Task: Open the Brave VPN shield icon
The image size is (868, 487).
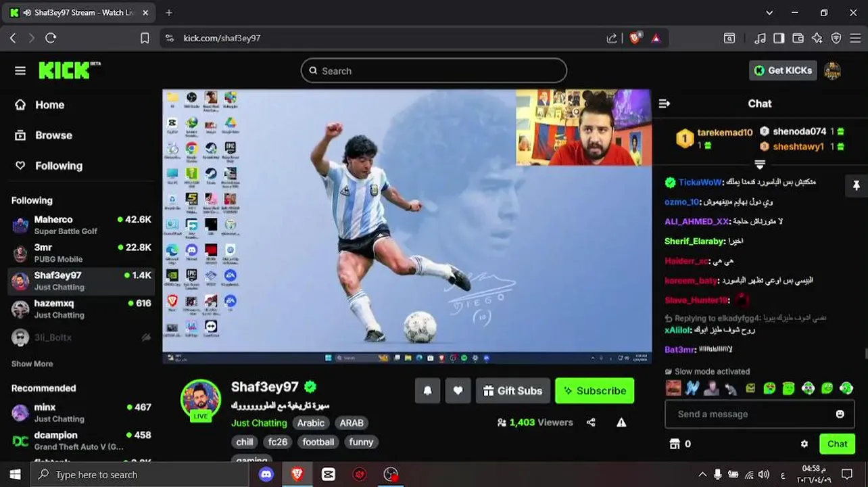Action: coord(836,39)
